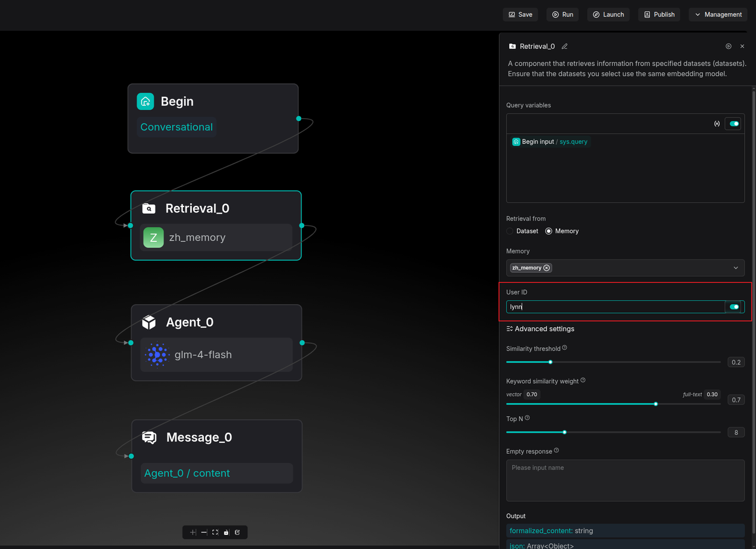Screen dimensions: 756x549
Task: Open the Management dropdown menu
Action: point(718,14)
